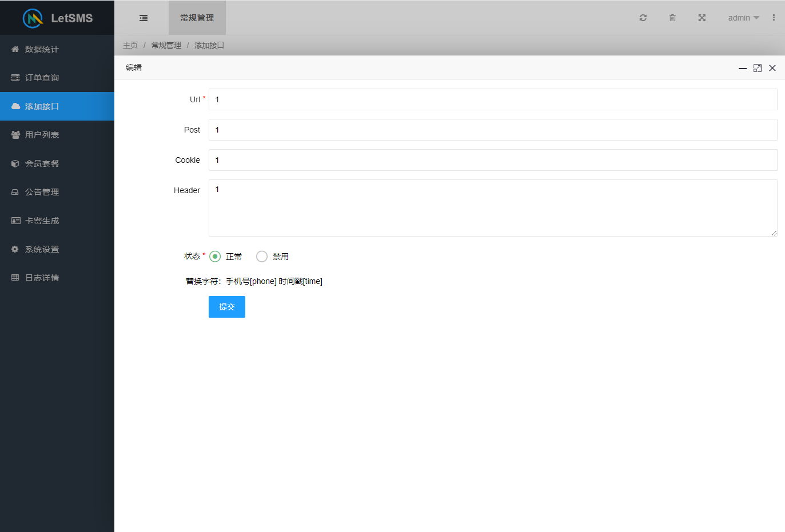Maximize the 编辑 dialog panel

(757, 68)
